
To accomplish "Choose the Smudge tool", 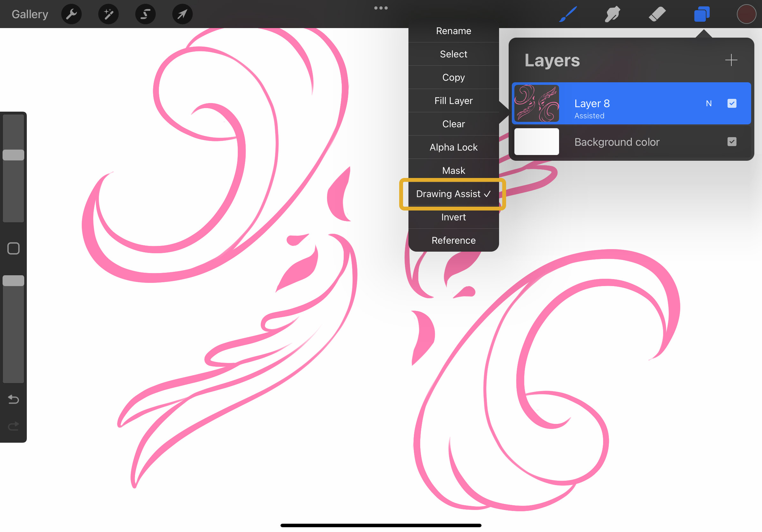I will pos(612,14).
